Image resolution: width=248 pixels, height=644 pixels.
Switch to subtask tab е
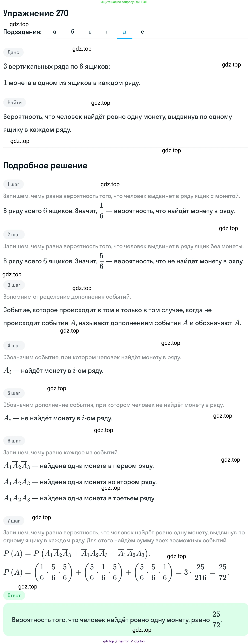[x=142, y=32]
